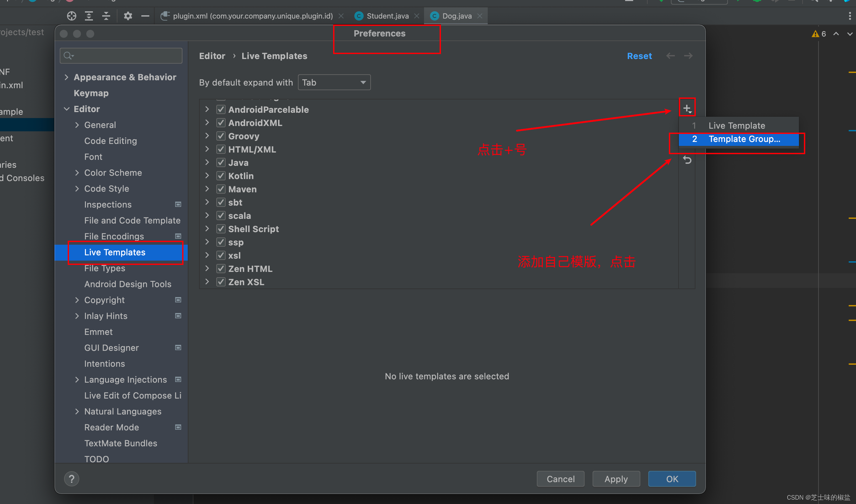Click the add template plus icon
The width and height of the screenshot is (856, 504).
click(687, 109)
